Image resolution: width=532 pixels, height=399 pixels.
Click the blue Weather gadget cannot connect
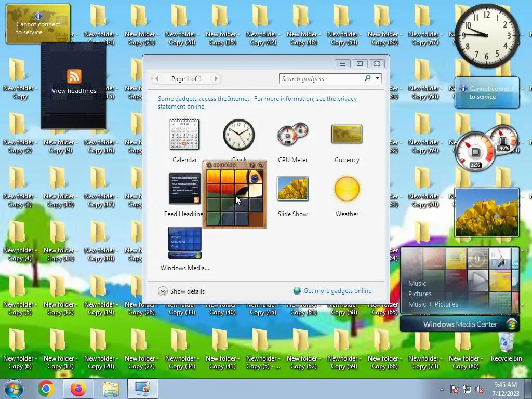pyautogui.click(x=487, y=92)
